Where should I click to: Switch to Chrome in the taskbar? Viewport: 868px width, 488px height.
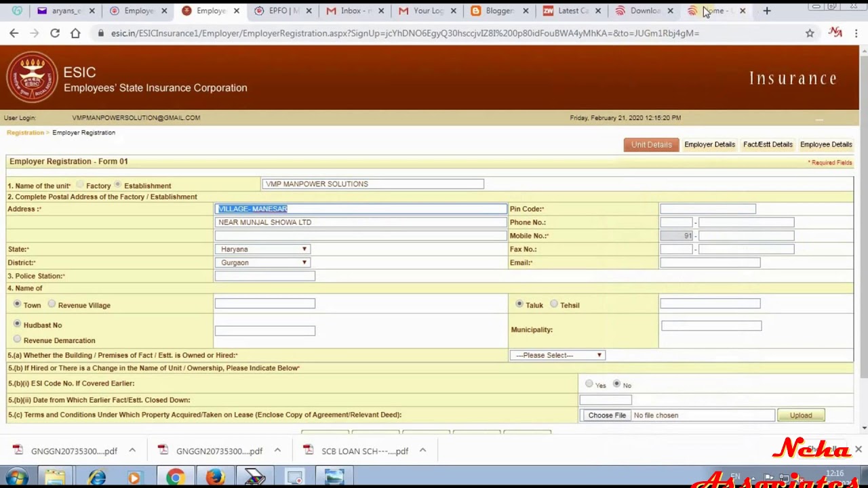pyautogui.click(x=175, y=478)
